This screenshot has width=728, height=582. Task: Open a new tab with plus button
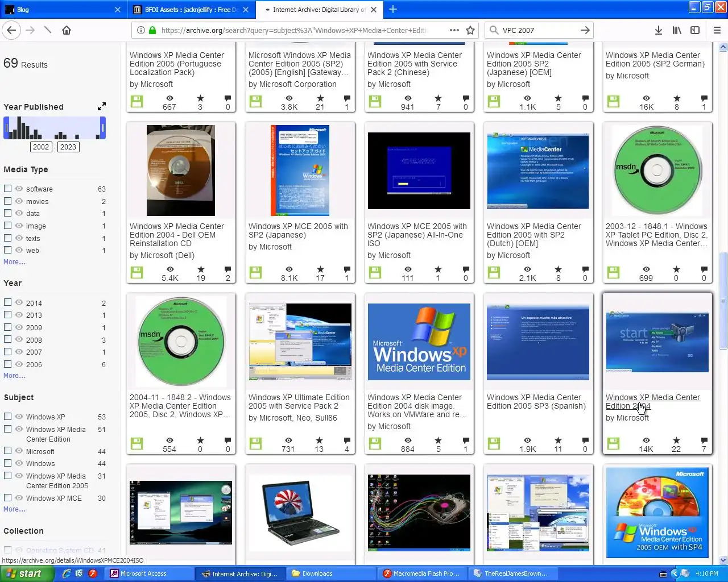[393, 9]
